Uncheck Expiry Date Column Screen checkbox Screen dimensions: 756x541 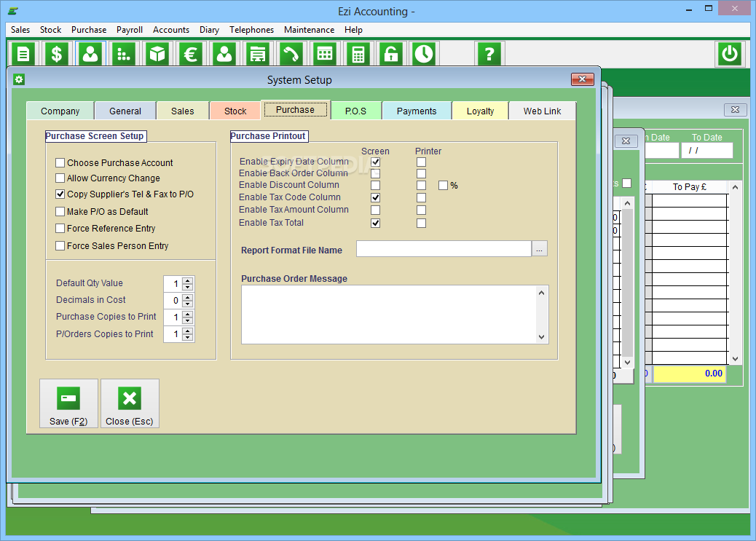coord(376,162)
